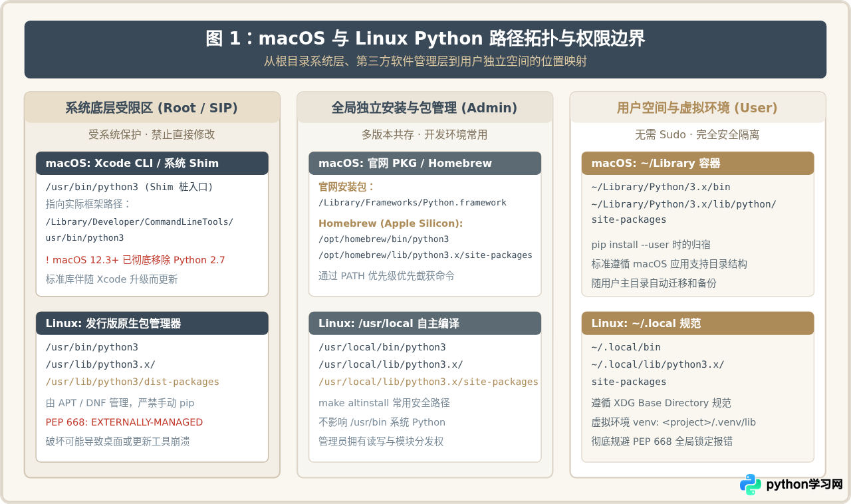Click the text 无需 Sudo · 完全安全隔离
Image resolution: width=851 pixels, height=504 pixels.
pos(697,134)
